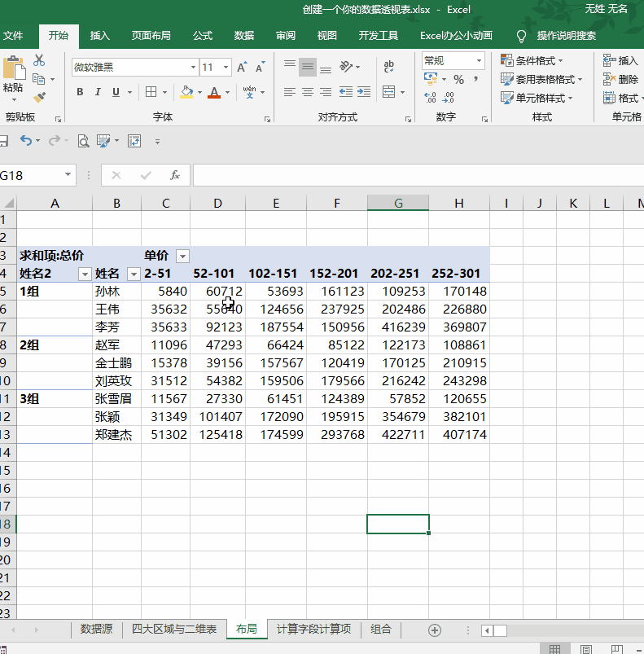
Task: Click the Copy icon in clipboard group
Action: (x=39, y=79)
